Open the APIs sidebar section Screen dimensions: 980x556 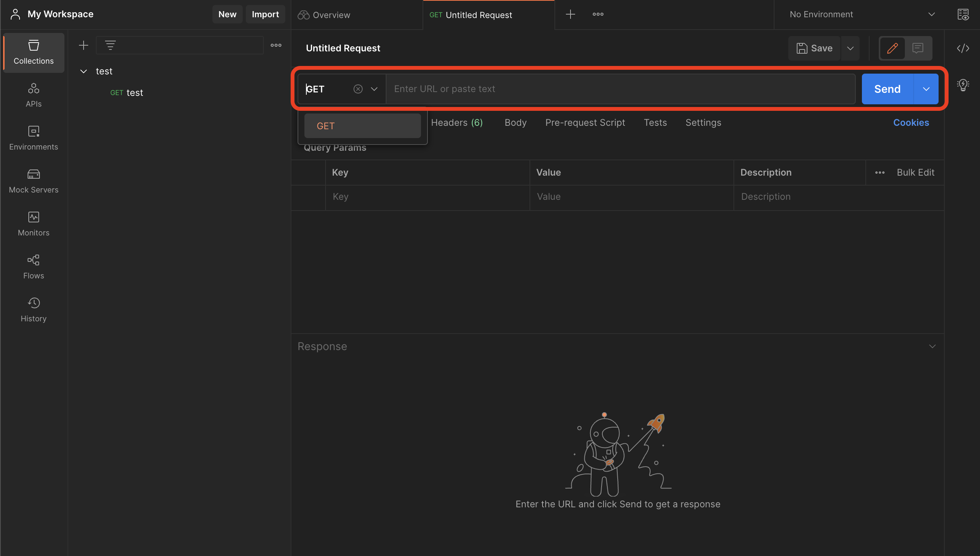tap(34, 95)
